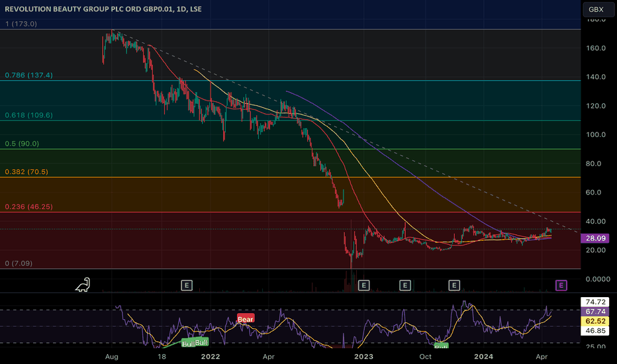Click the 0.0000 volume axis label
This screenshot has width=617, height=364.
coord(598,279)
